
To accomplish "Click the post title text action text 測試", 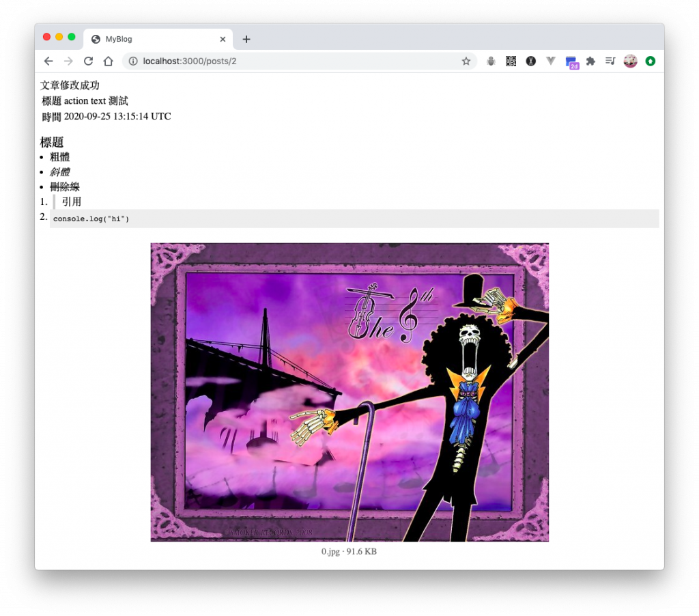I will click(96, 101).
